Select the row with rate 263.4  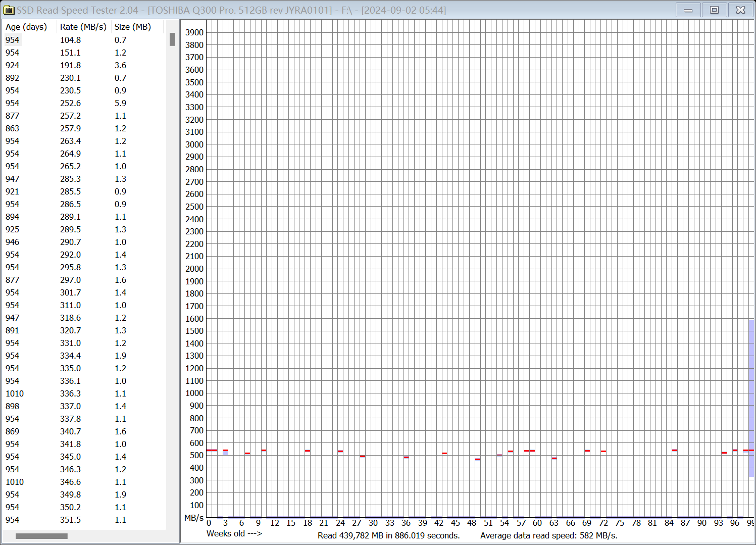(x=84, y=141)
